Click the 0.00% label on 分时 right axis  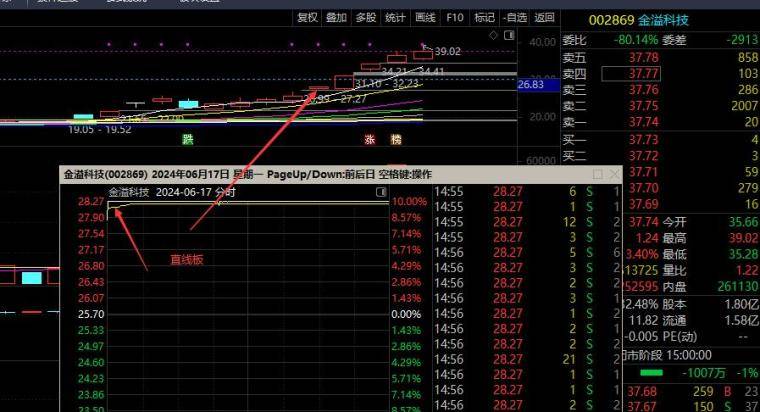406,314
